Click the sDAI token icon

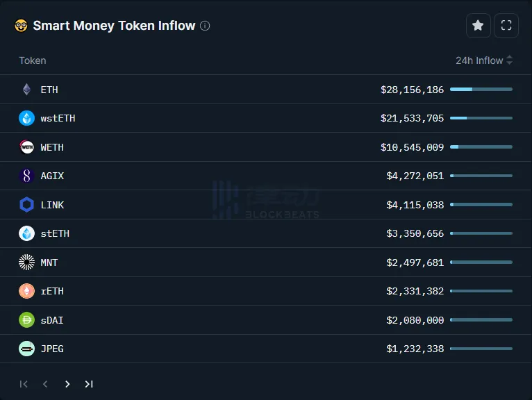pyautogui.click(x=26, y=320)
